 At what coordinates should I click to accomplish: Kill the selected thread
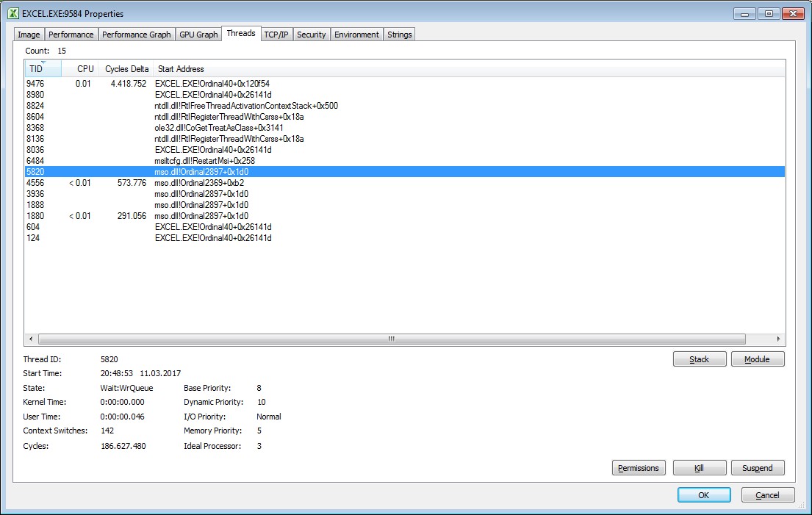[x=700, y=468]
